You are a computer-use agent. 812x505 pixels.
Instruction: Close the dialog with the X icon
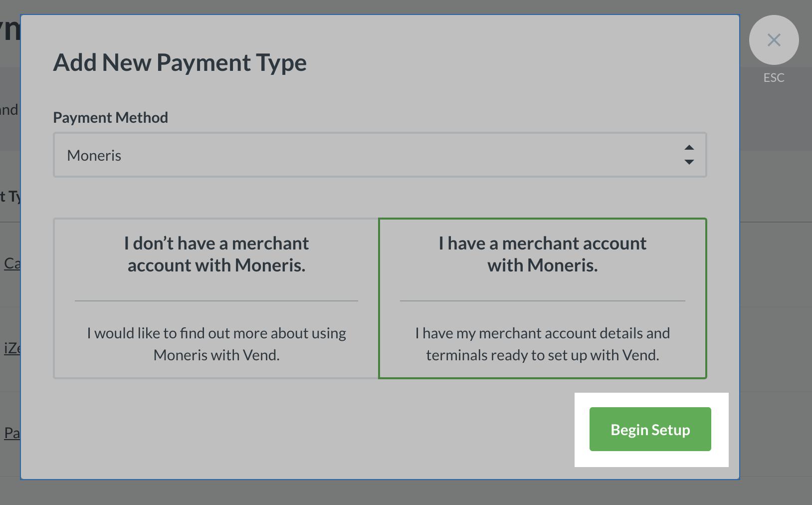(774, 40)
